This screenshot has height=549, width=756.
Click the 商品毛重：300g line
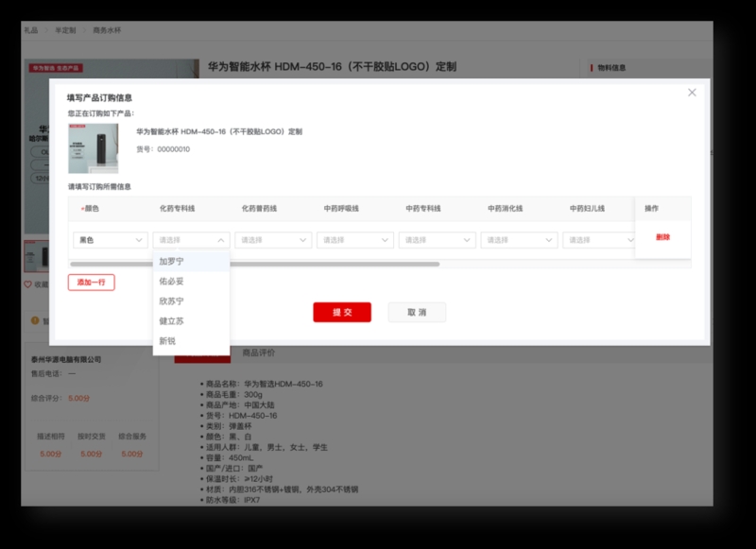coord(233,395)
